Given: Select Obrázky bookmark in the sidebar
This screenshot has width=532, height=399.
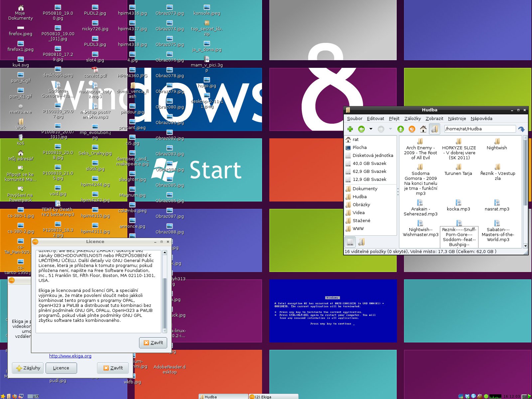Looking at the screenshot, I should pyautogui.click(x=371, y=205).
